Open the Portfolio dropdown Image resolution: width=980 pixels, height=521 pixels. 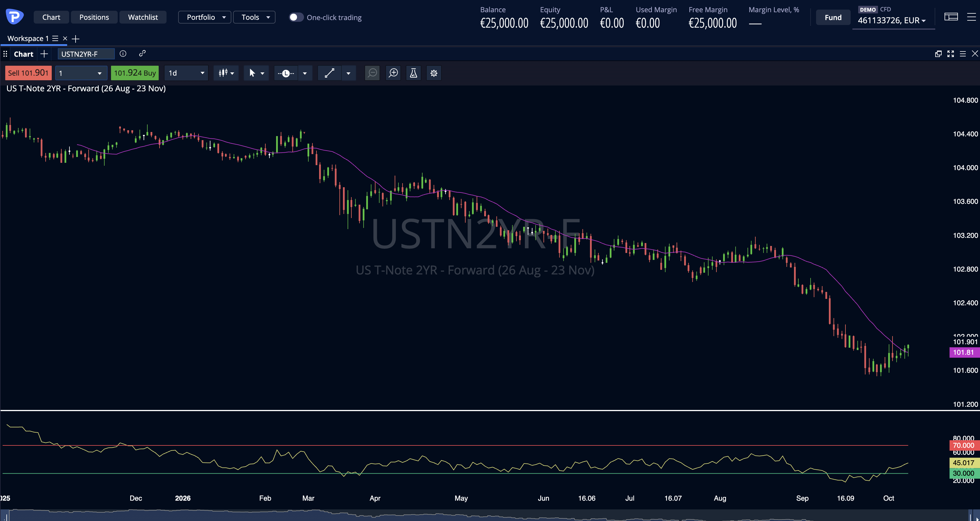coord(204,17)
